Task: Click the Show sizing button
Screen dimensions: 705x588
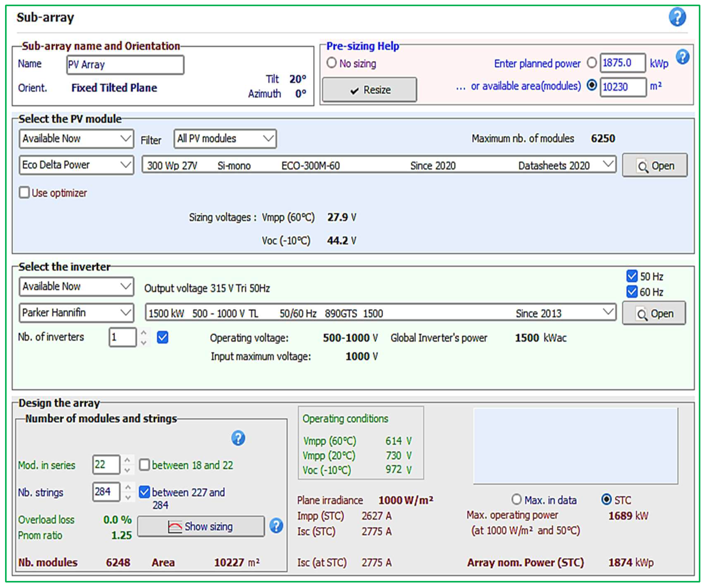Action: 201,526
